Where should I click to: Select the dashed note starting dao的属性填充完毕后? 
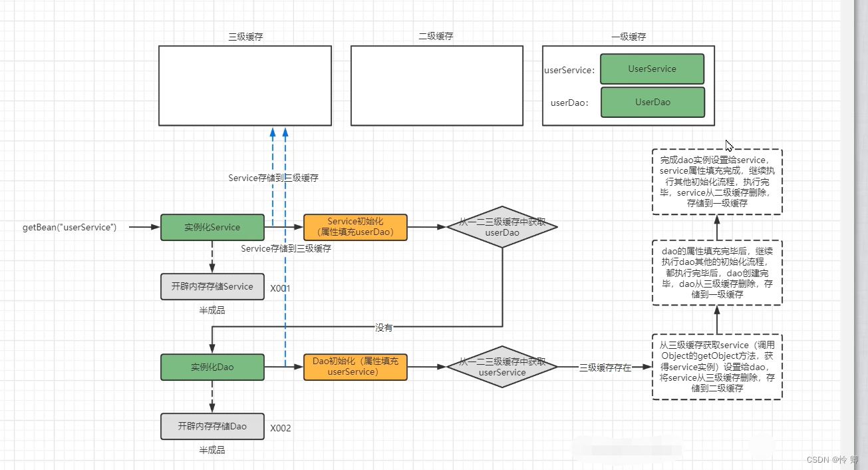pos(717,273)
